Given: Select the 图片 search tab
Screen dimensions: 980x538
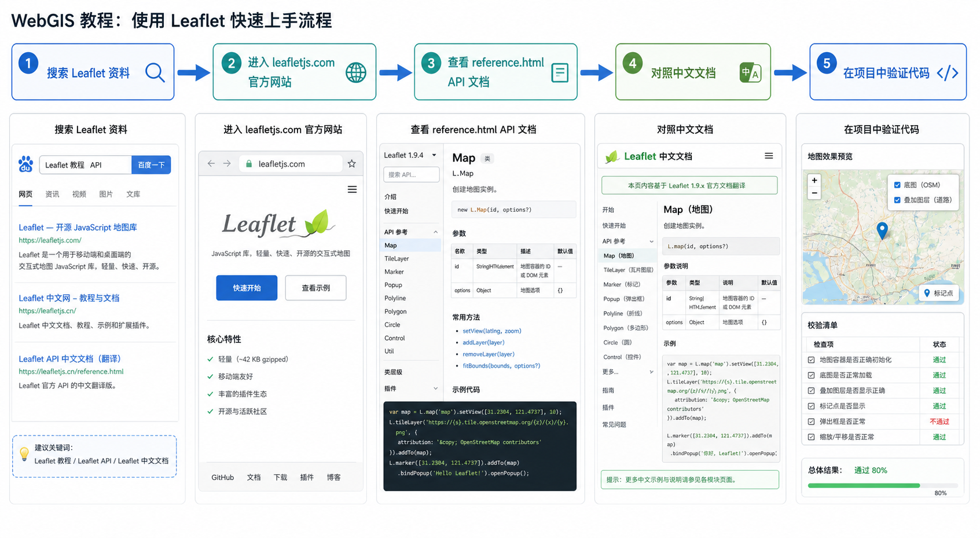Looking at the screenshot, I should coord(106,194).
